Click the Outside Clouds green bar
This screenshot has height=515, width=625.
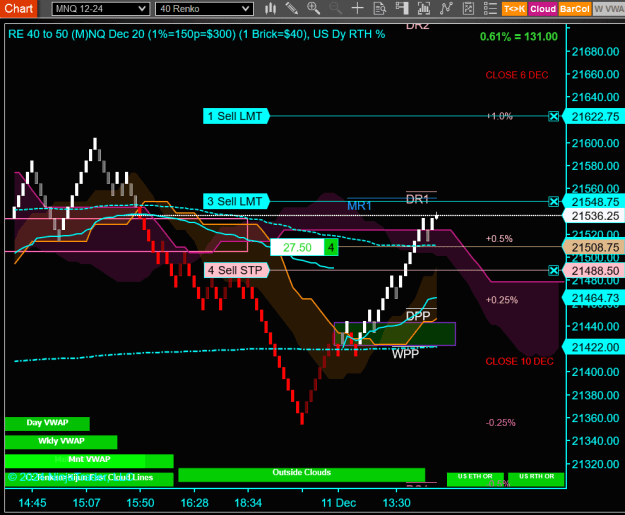pyautogui.click(x=301, y=474)
